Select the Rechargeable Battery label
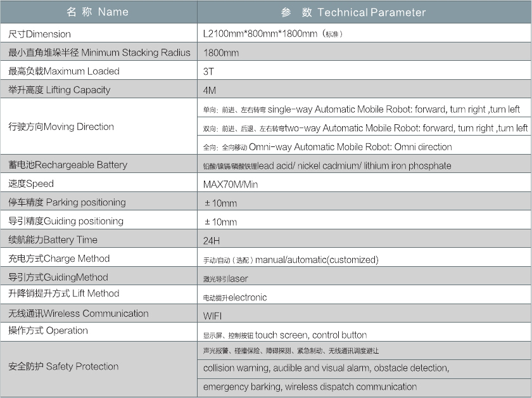The height and width of the screenshot is (398, 532). [x=67, y=165]
